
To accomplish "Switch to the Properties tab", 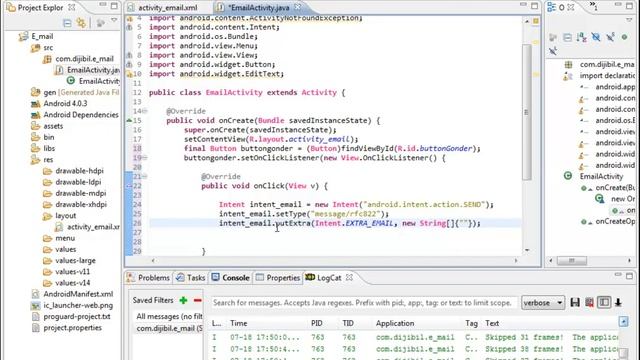I will 278,278.
